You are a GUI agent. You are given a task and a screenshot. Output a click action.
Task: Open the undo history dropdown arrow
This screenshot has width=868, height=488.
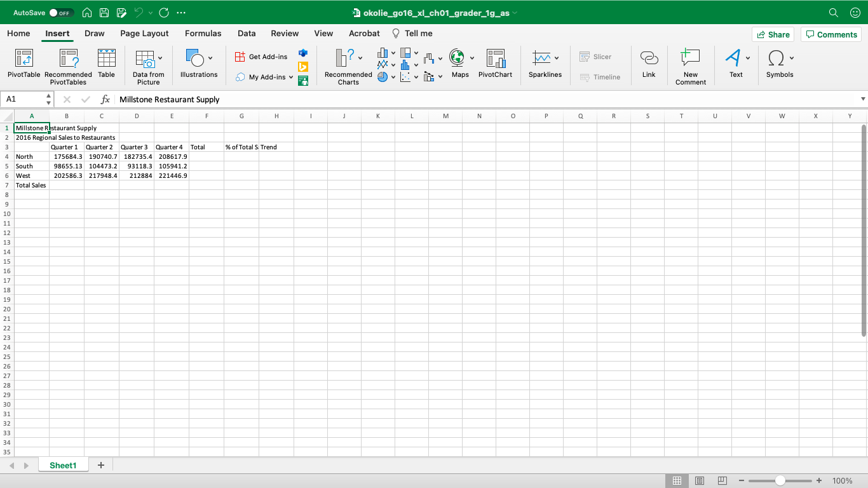[151, 13]
